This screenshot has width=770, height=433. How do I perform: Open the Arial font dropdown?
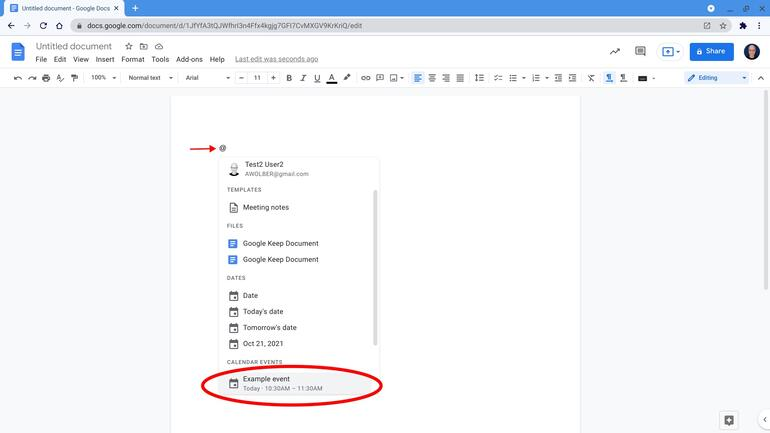pos(207,78)
